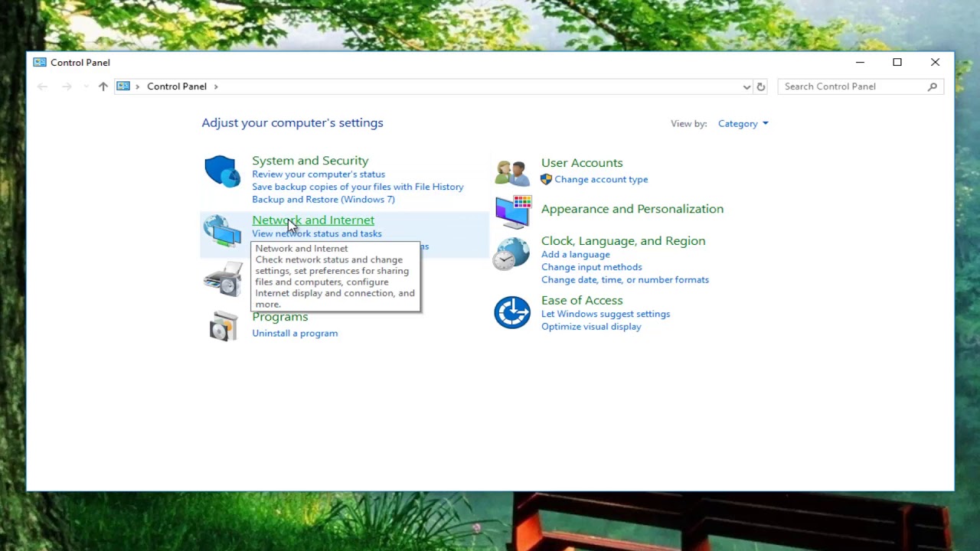Click the Control Panel breadcrumb text
980x551 pixels.
(177, 86)
